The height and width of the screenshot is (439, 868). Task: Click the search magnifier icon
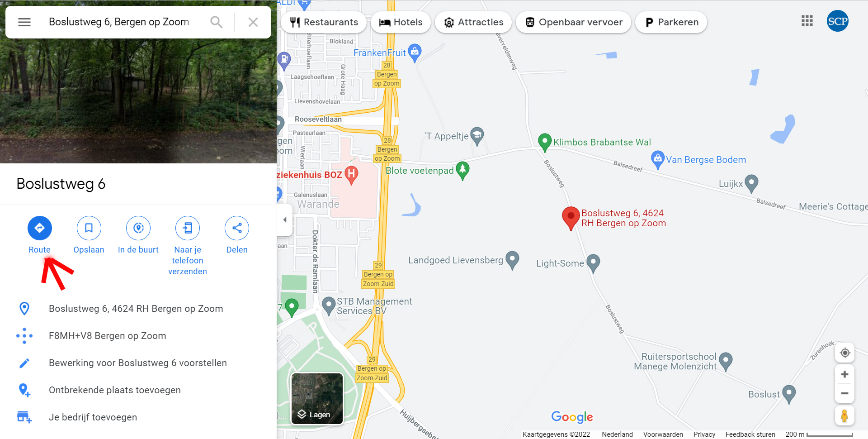pyautogui.click(x=217, y=22)
